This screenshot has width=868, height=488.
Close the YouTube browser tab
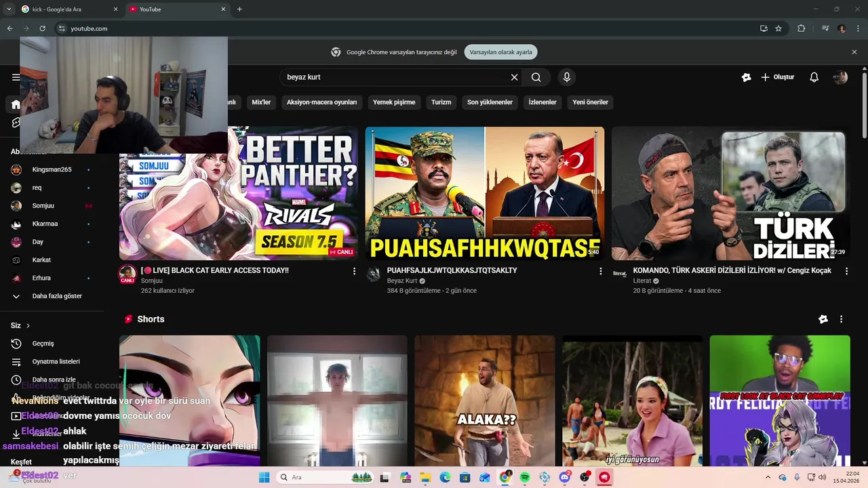[223, 9]
